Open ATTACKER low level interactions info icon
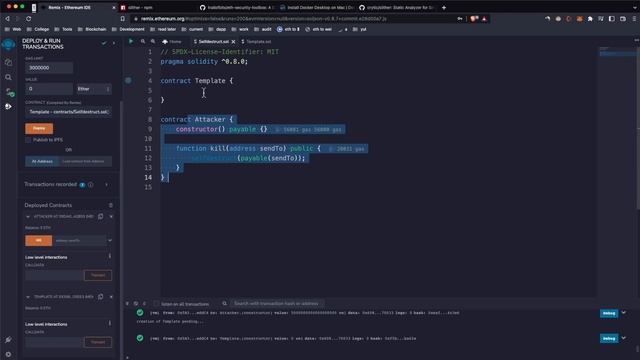The image size is (640, 360). pyautogui.click(x=109, y=256)
